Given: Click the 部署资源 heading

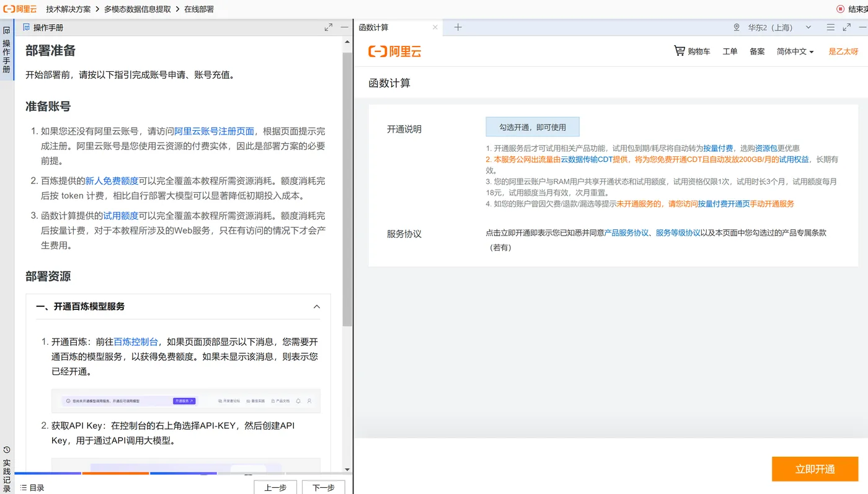Looking at the screenshot, I should pos(48,276).
